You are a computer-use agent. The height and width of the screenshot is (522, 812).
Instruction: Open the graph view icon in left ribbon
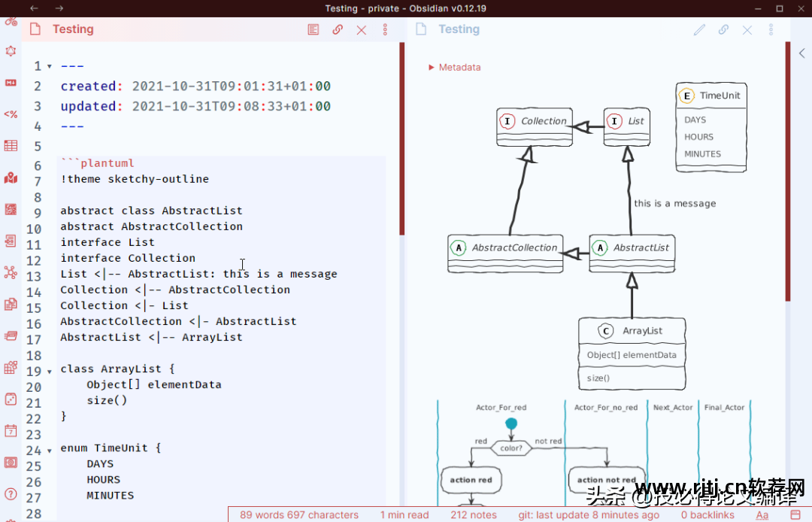[x=11, y=272]
